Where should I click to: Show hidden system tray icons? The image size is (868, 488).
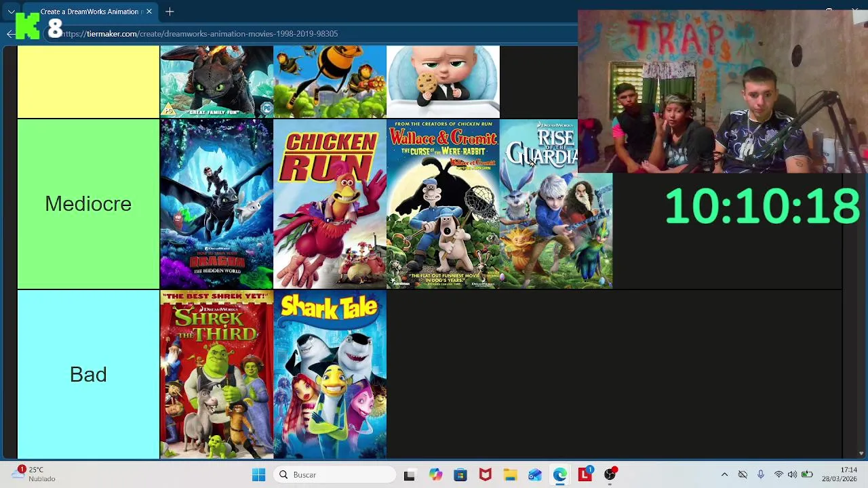724,474
